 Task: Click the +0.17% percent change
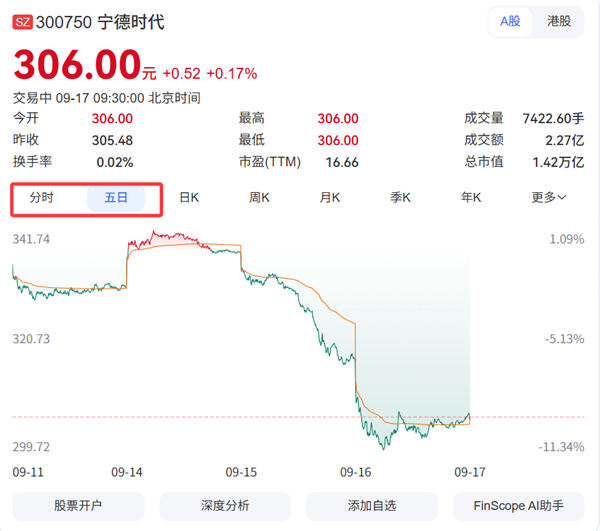232,74
